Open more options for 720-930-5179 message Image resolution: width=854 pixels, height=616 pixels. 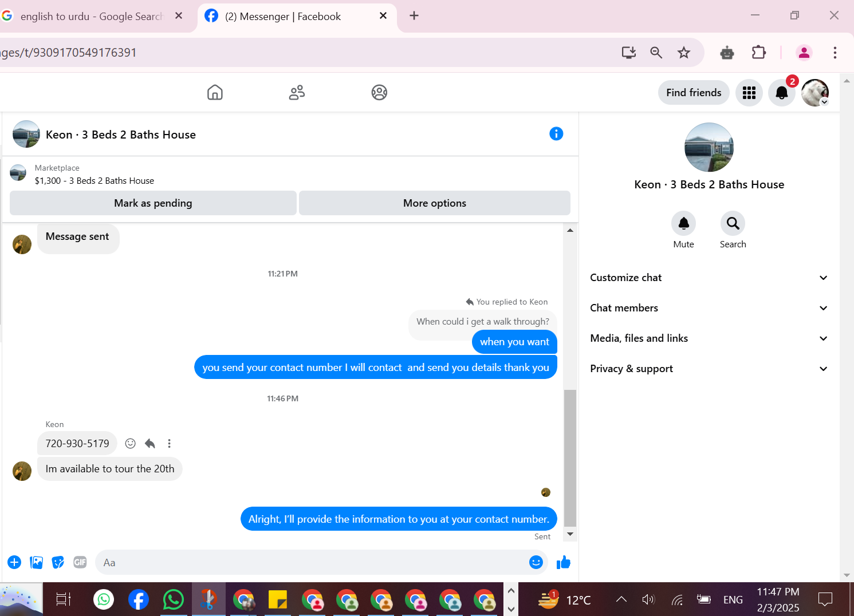point(169,443)
